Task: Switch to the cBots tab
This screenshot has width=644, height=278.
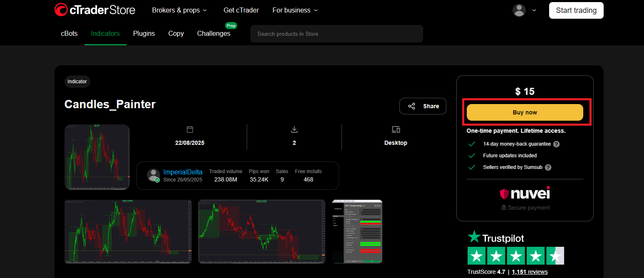Action: [x=69, y=34]
